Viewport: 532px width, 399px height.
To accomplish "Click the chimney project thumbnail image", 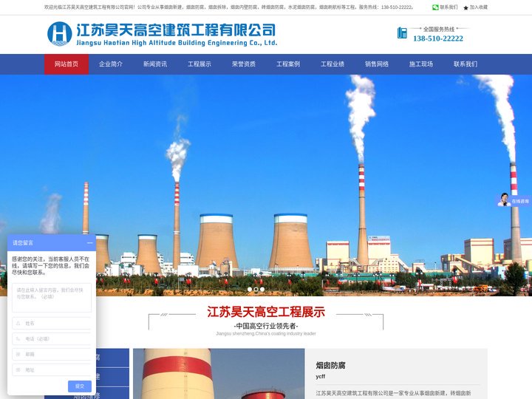I will tap(219, 374).
